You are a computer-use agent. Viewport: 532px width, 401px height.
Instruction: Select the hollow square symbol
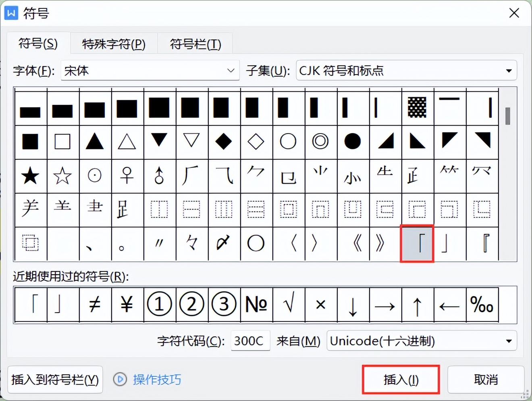pos(62,142)
